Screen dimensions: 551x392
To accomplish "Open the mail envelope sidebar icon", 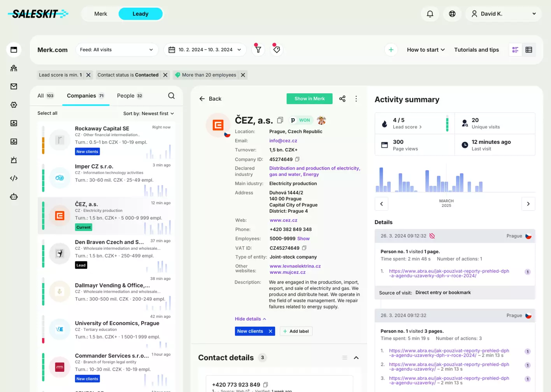I will click(x=14, y=86).
